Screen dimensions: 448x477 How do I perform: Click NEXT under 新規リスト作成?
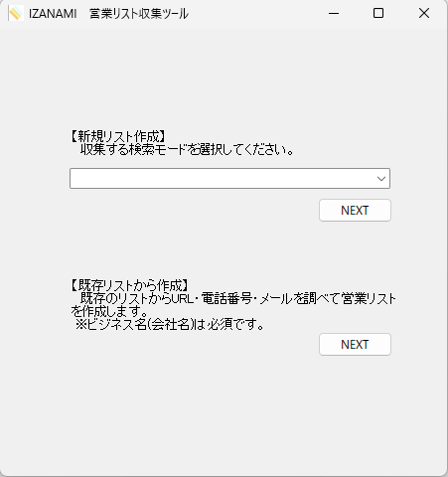point(355,211)
